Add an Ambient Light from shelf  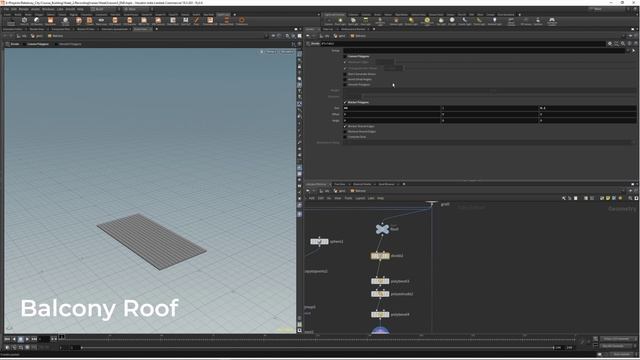pyautogui.click(x=494, y=21)
